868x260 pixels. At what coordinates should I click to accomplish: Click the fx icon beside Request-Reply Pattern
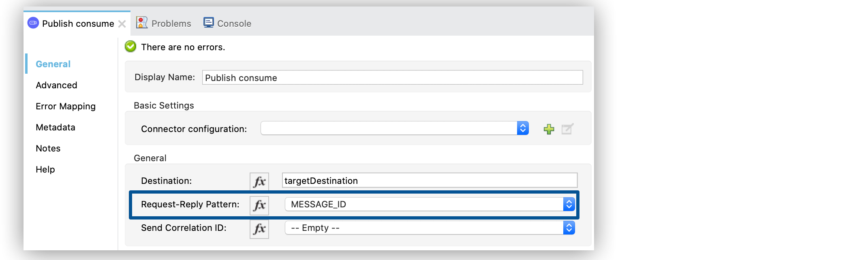tap(259, 205)
